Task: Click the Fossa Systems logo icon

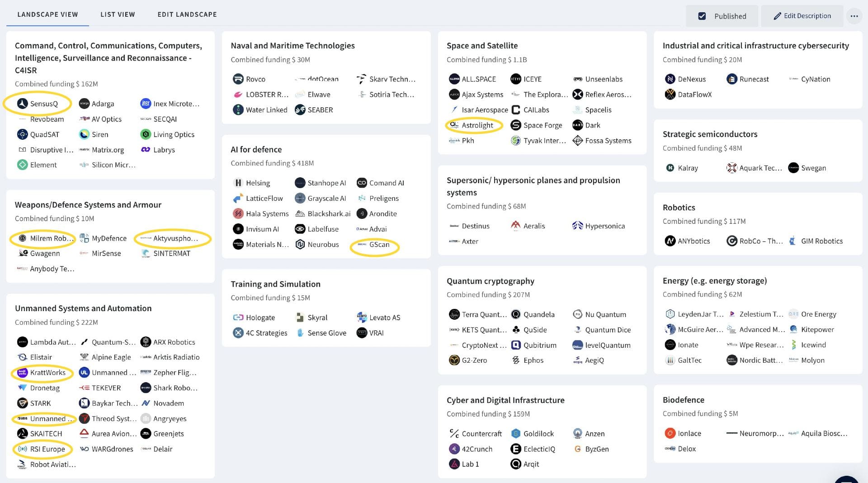Action: click(577, 141)
